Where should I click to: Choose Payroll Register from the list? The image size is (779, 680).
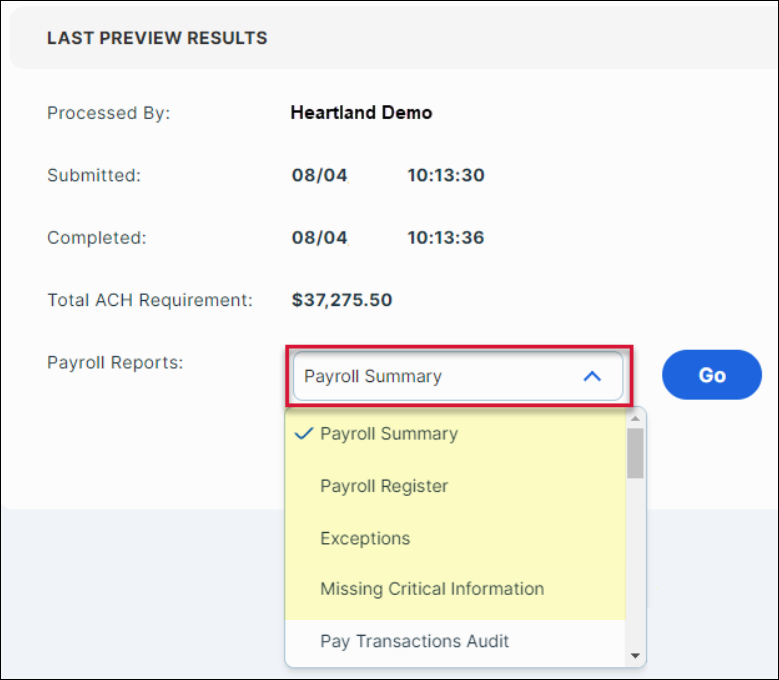pyautogui.click(x=384, y=486)
